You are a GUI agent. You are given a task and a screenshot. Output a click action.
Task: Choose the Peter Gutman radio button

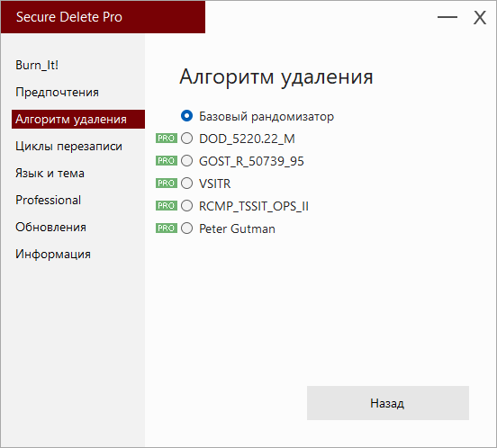186,228
